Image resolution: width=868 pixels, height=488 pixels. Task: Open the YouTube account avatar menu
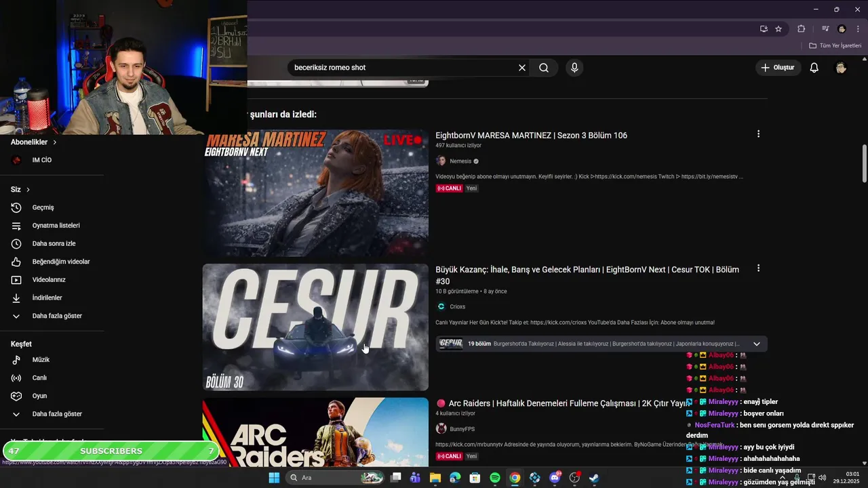click(841, 68)
